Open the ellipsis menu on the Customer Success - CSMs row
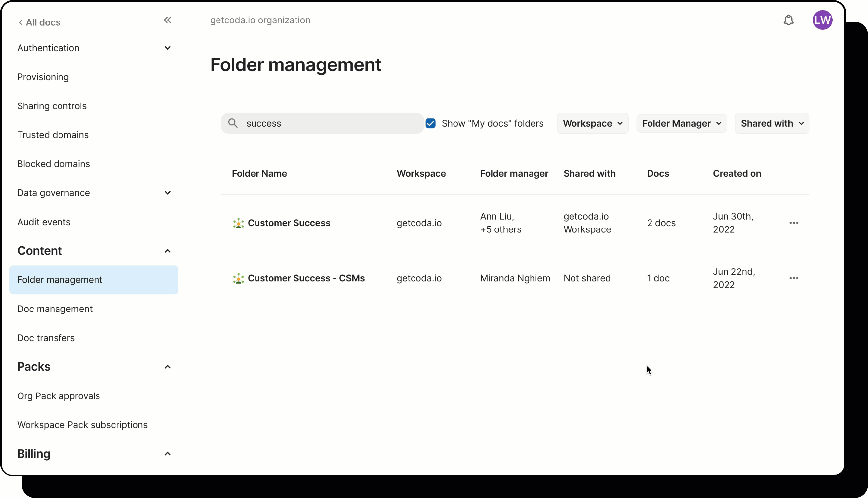 tap(794, 278)
